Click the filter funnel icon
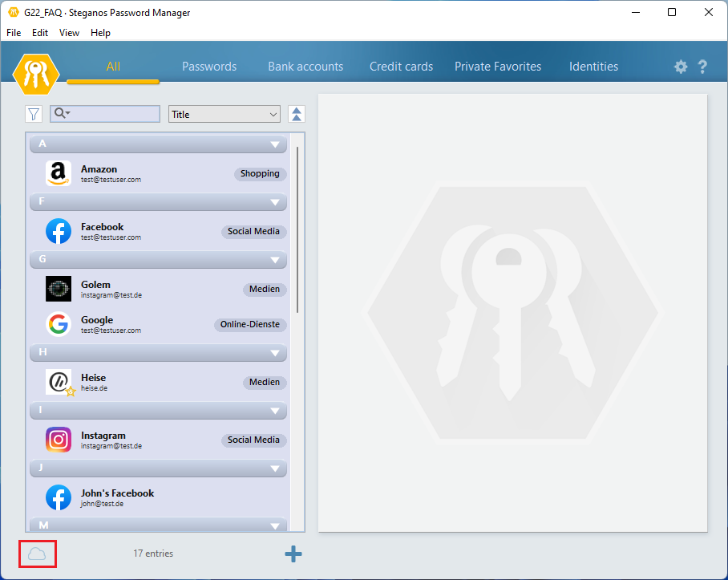Image resolution: width=728 pixels, height=580 pixels. [x=34, y=115]
